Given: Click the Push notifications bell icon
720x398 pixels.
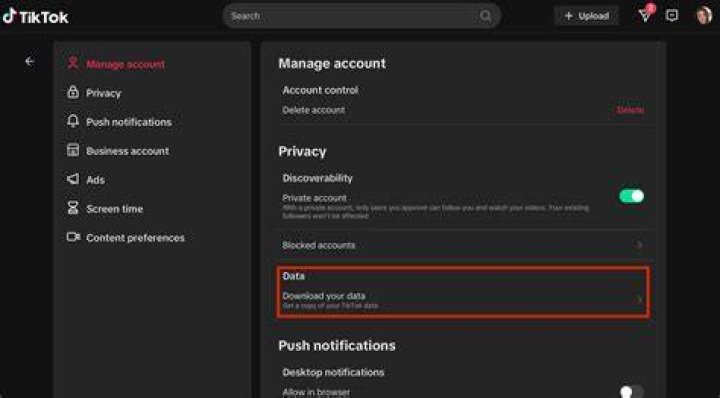Looking at the screenshot, I should [x=73, y=121].
